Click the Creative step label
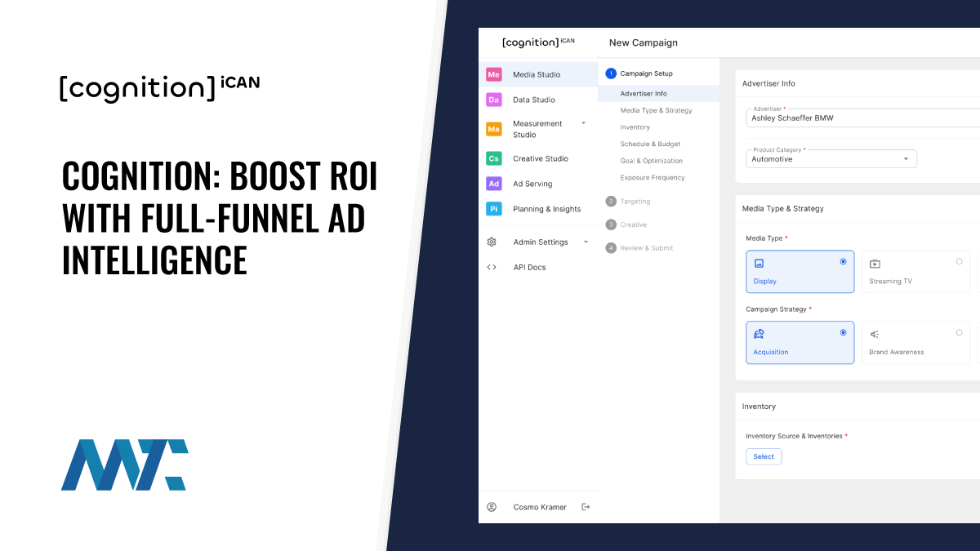The width and height of the screenshot is (980, 551). click(x=633, y=224)
